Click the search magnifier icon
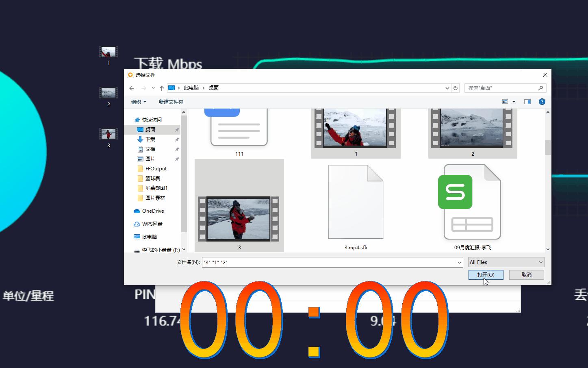588x368 pixels. (540, 88)
